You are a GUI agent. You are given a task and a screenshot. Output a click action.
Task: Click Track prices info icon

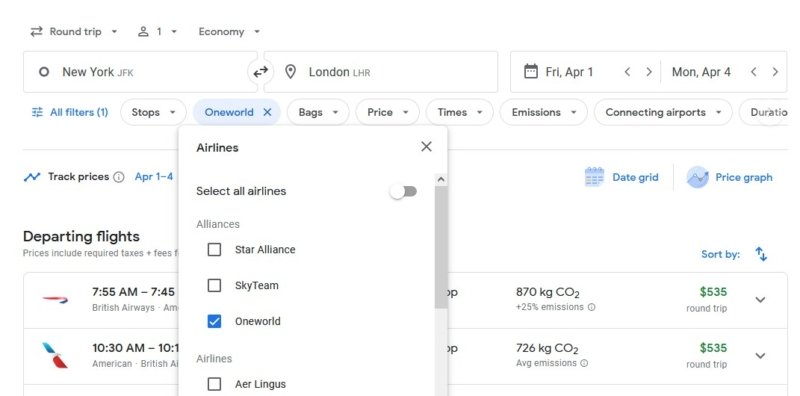point(119,177)
